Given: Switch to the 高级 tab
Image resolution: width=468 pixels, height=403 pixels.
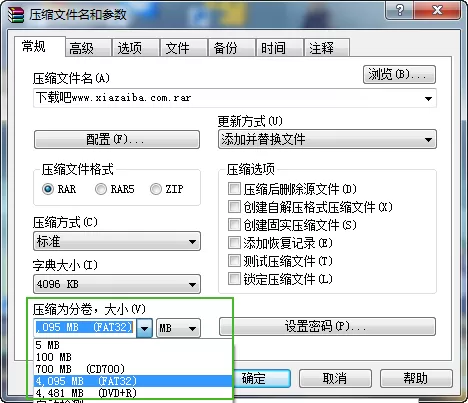Looking at the screenshot, I should pos(88,48).
